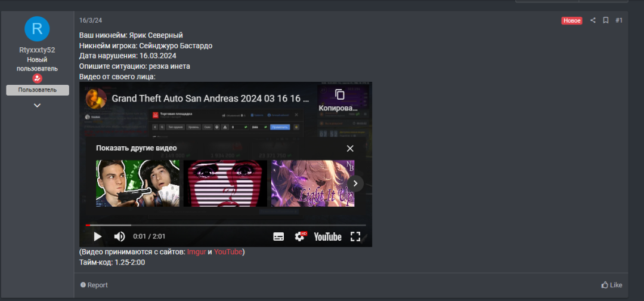644x301 pixels.
Task: Open the post date 16/3/24
Action: click(91, 20)
